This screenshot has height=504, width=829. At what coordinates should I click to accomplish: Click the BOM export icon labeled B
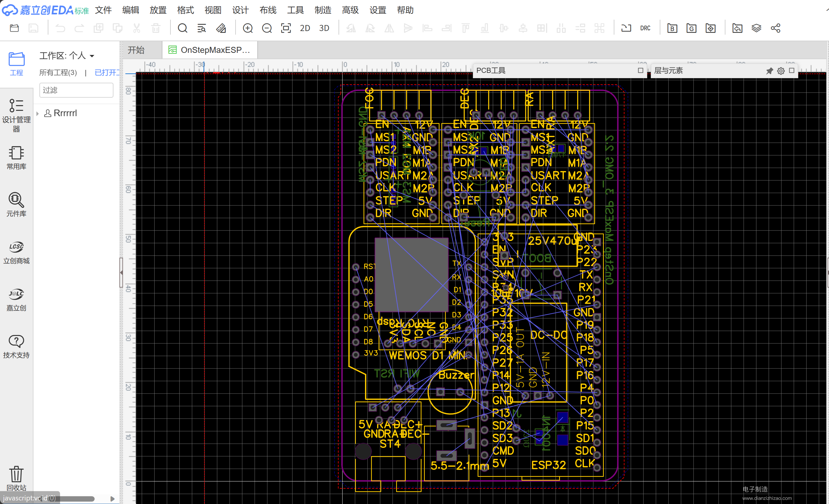pyautogui.click(x=672, y=28)
